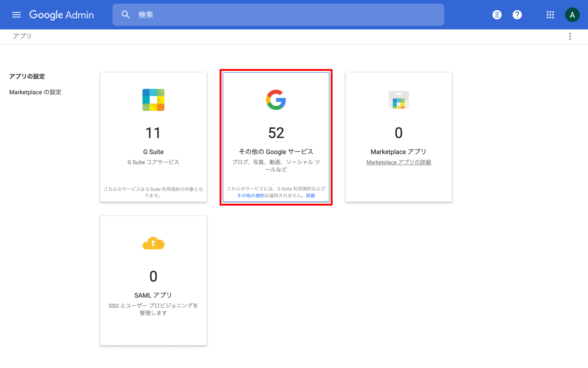
Task: Click the number 52 service count
Action: (276, 133)
